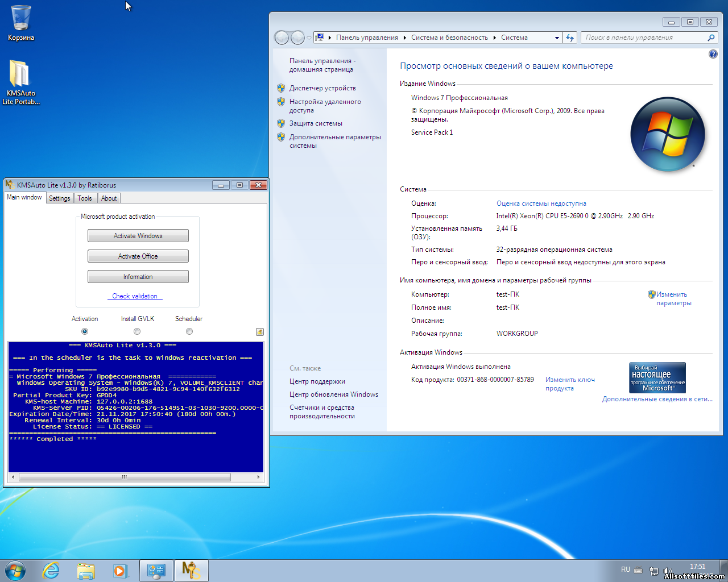Select the Install GVLK radio button

pos(137,331)
